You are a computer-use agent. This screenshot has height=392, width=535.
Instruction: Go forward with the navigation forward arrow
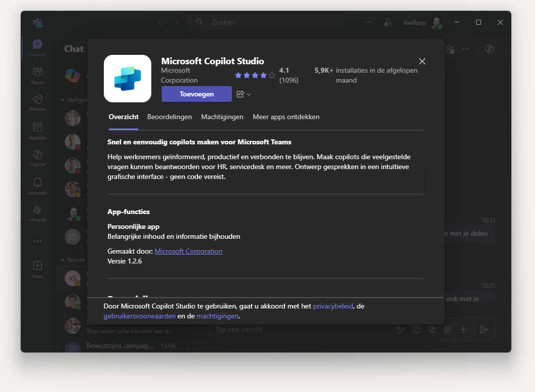tap(177, 22)
